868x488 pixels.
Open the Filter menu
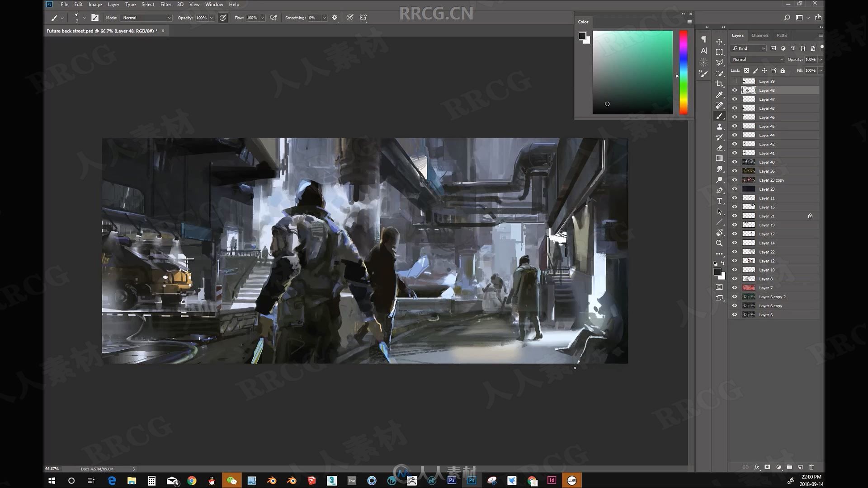tap(165, 4)
